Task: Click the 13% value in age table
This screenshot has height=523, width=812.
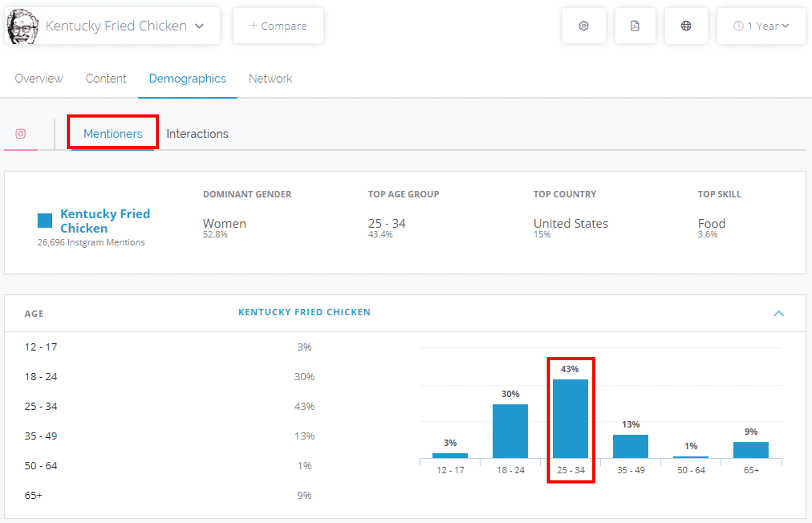Action: [304, 436]
